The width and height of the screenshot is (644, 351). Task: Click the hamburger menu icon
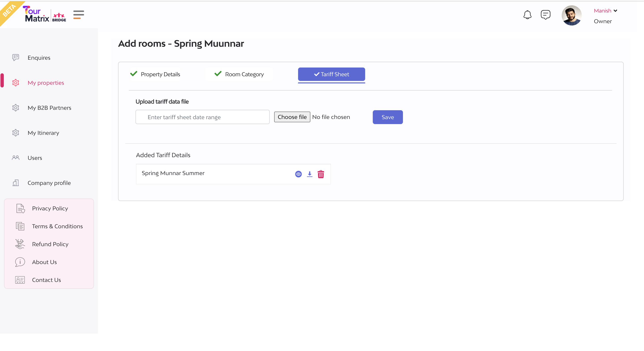78,15
